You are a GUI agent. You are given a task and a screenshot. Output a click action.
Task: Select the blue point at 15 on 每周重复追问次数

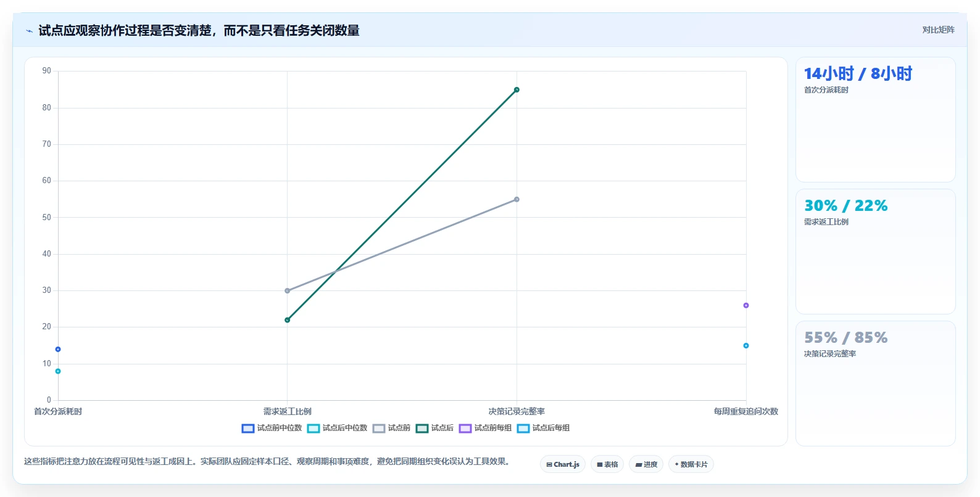(x=746, y=345)
